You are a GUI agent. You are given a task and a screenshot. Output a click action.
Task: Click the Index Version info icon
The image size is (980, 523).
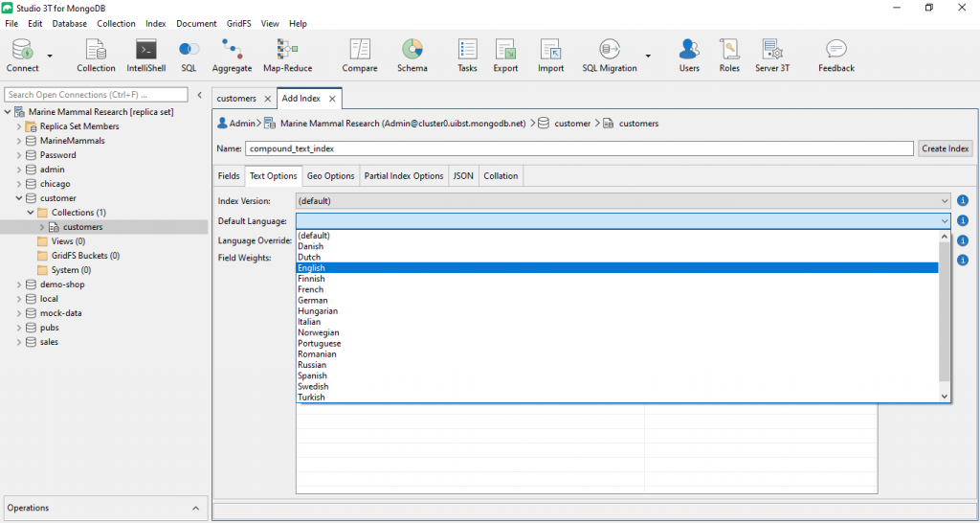click(x=963, y=201)
